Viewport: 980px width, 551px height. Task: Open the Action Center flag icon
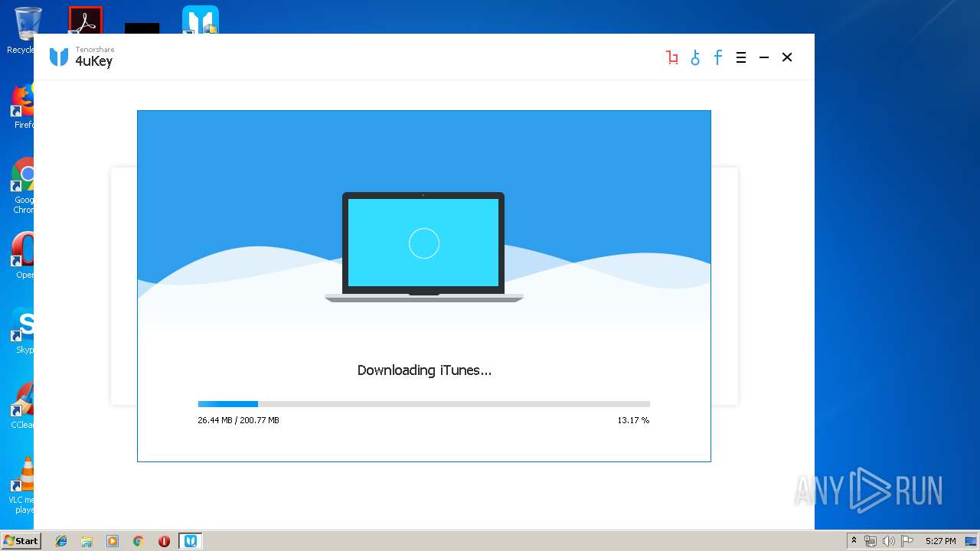(906, 541)
